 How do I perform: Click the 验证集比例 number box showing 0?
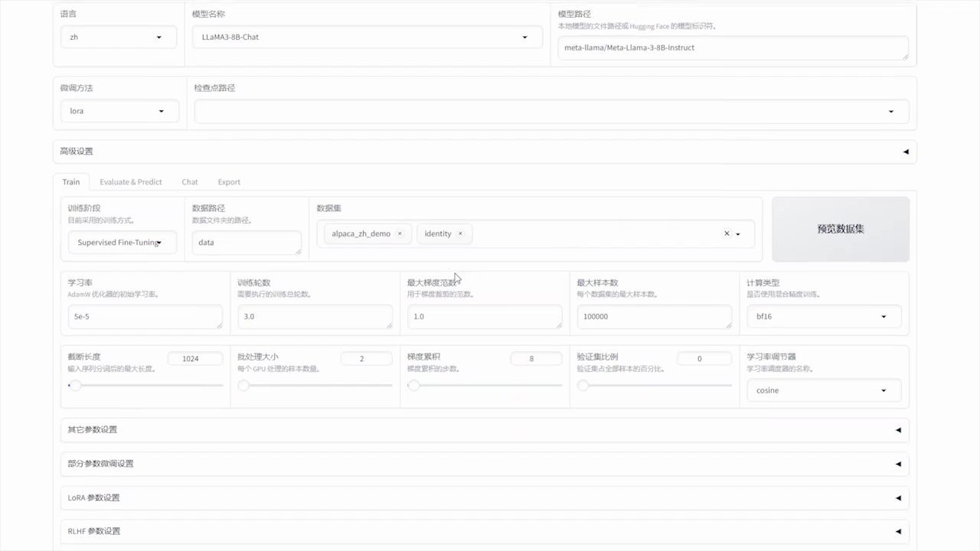click(x=704, y=358)
